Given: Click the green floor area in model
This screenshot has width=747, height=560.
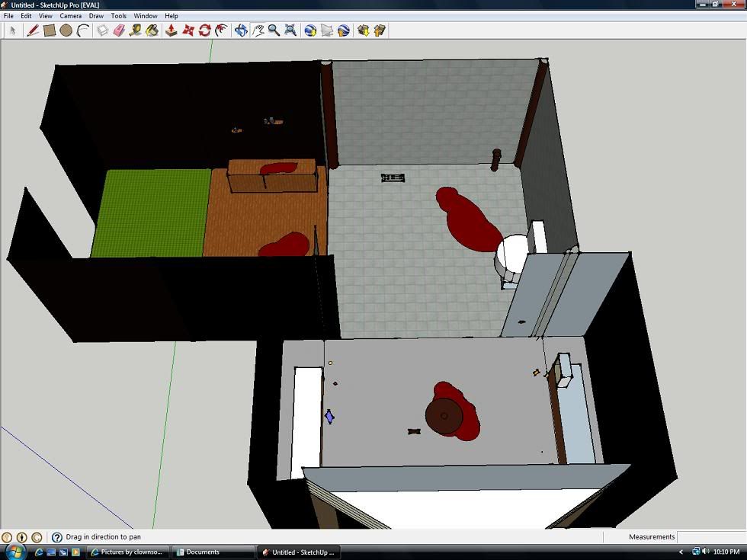Looking at the screenshot, I should pos(152,213).
